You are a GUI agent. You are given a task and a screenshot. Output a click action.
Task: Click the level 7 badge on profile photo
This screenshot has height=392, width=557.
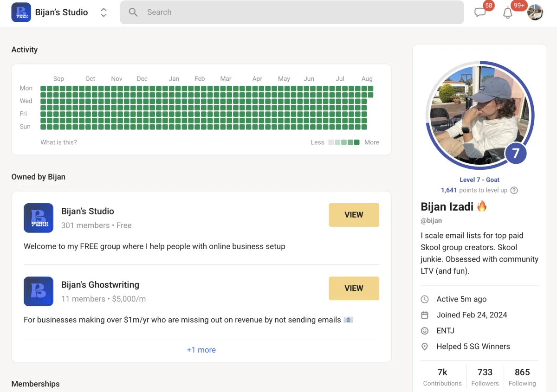tap(516, 153)
